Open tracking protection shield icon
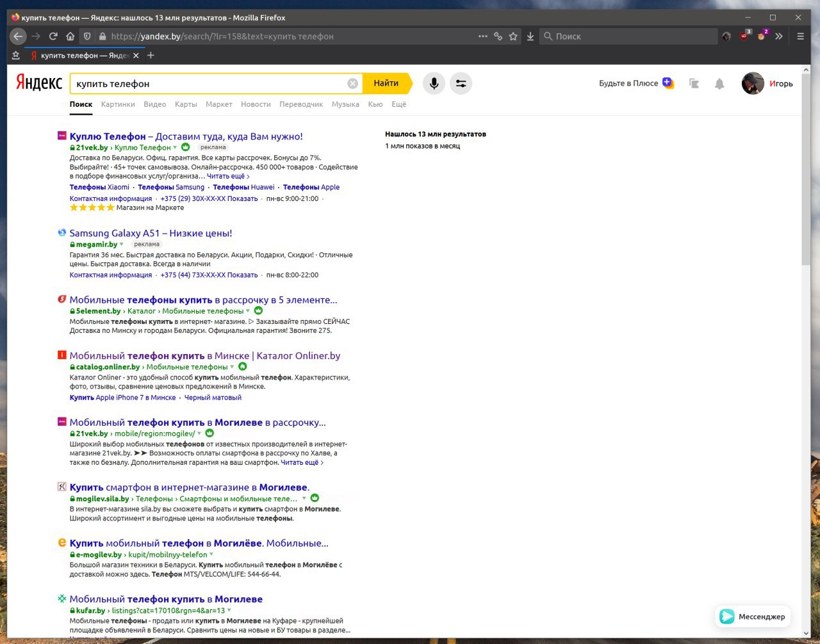Image resolution: width=820 pixels, height=644 pixels. pyautogui.click(x=88, y=36)
